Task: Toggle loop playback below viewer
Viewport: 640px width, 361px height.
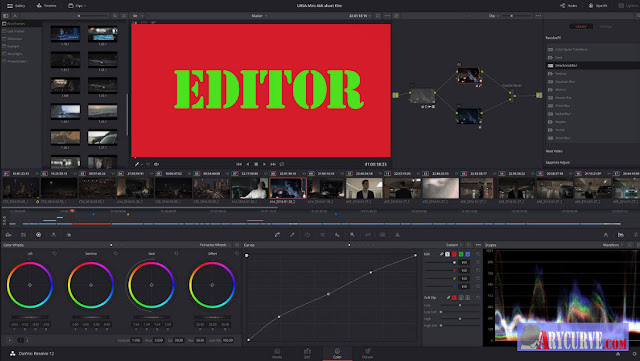Action: (282, 164)
